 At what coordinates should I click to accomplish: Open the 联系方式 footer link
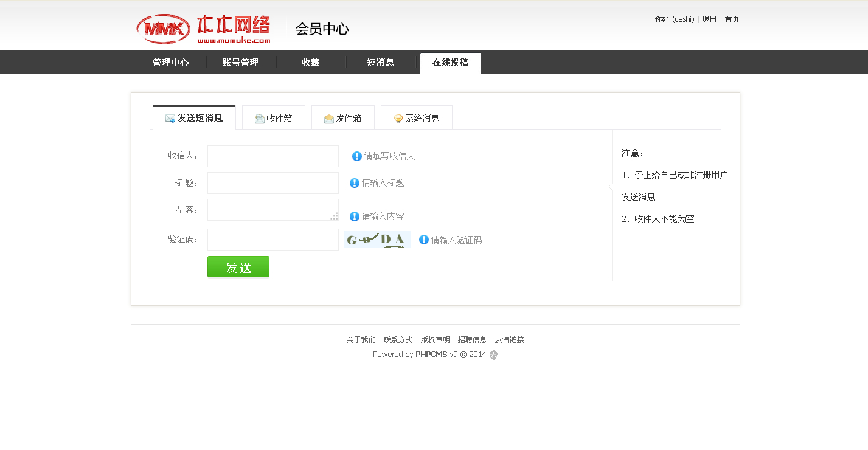pyautogui.click(x=398, y=340)
